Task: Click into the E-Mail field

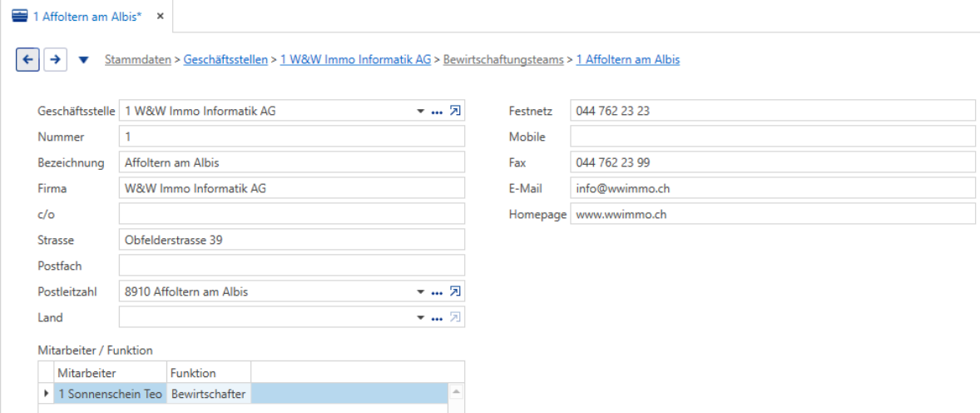Action: pos(773,188)
